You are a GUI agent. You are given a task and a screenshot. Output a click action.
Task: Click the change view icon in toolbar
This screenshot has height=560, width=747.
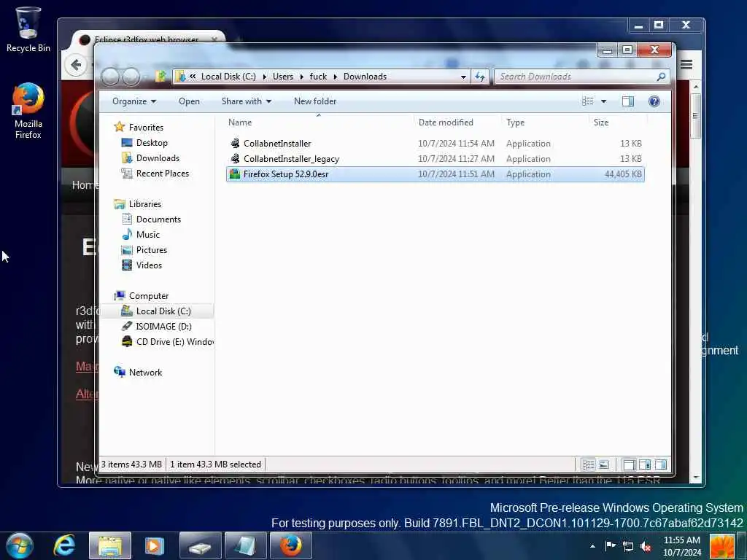[x=588, y=101]
